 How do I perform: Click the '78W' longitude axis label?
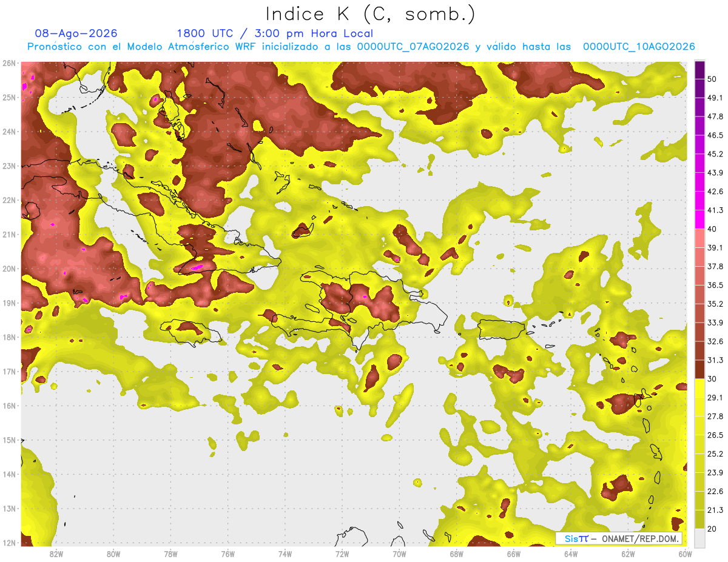[x=170, y=554]
